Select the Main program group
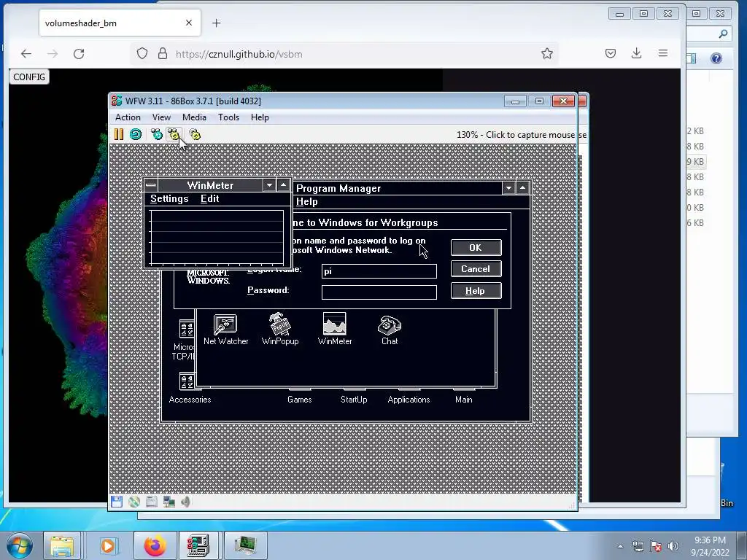This screenshot has height=560, width=747. coord(463,396)
